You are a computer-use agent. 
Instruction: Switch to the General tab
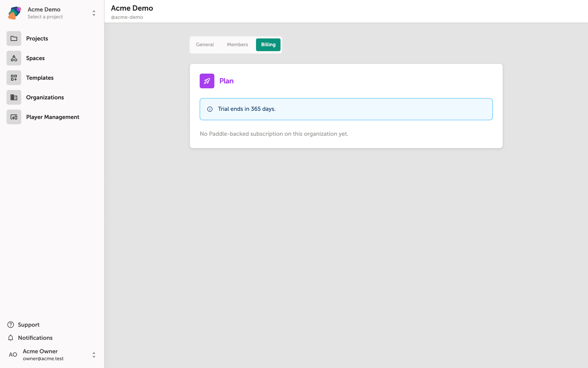[205, 45]
